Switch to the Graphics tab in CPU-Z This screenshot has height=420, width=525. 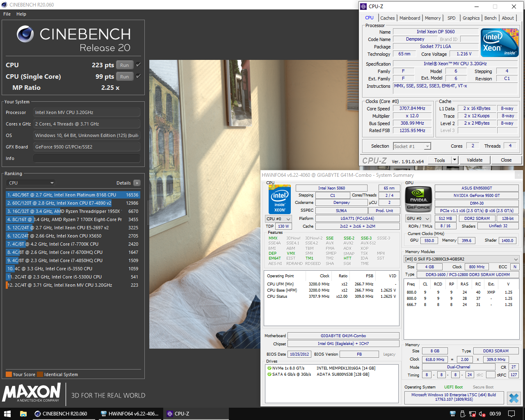[471, 18]
